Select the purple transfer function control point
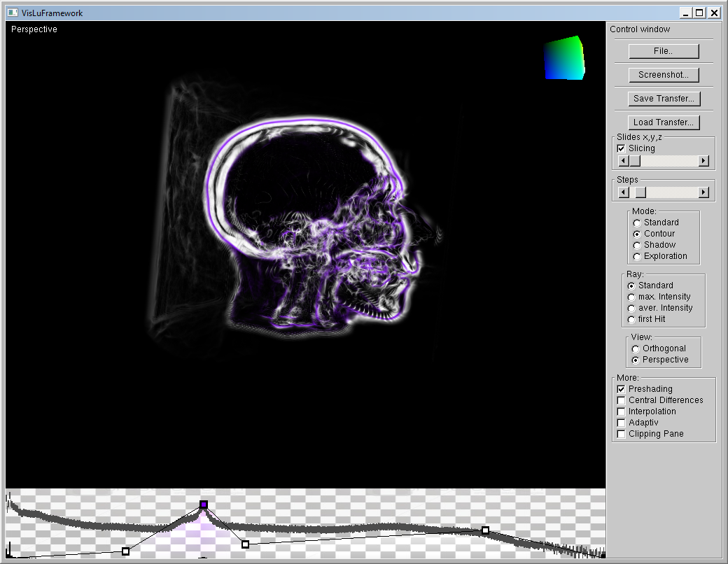The height and width of the screenshot is (564, 728). pyautogui.click(x=204, y=505)
